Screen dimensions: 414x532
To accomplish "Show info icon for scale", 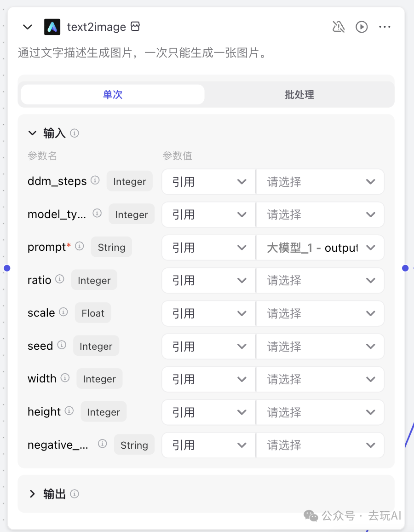I will coord(63,312).
